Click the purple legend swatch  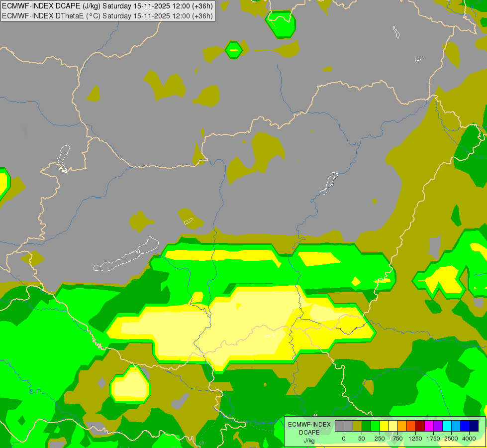point(438,426)
